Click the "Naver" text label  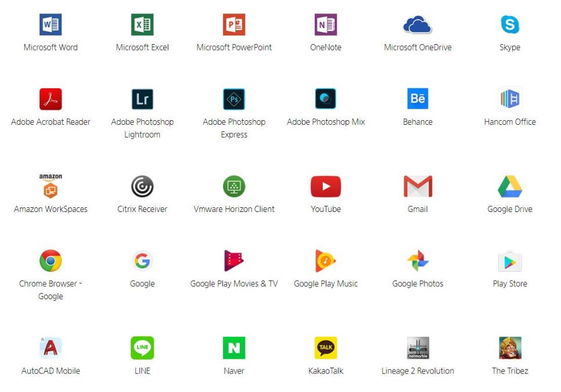point(234,371)
